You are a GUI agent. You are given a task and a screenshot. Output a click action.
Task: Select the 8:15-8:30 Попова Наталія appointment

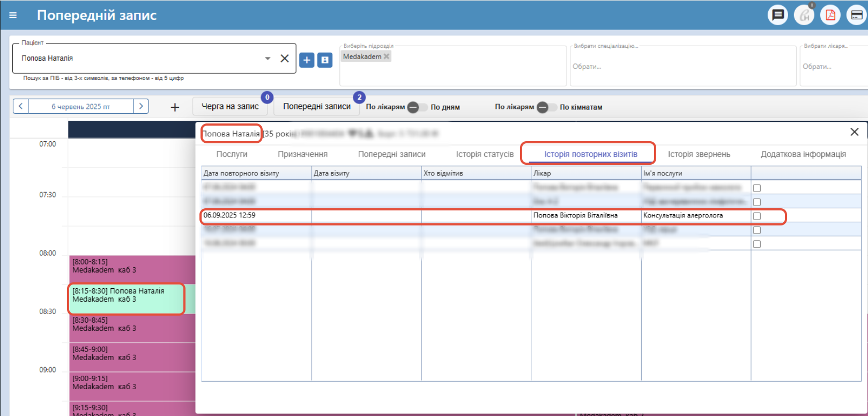[132, 299]
